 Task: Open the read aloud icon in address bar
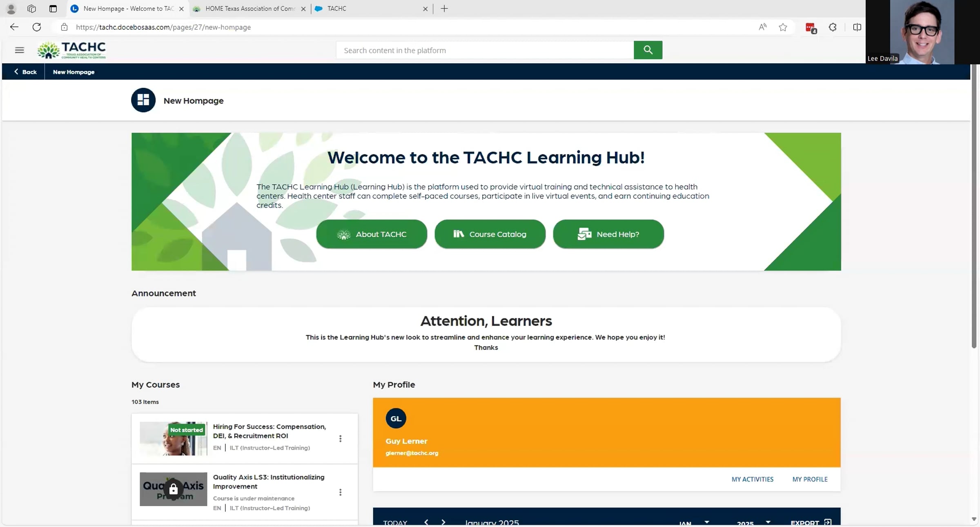[x=762, y=27]
